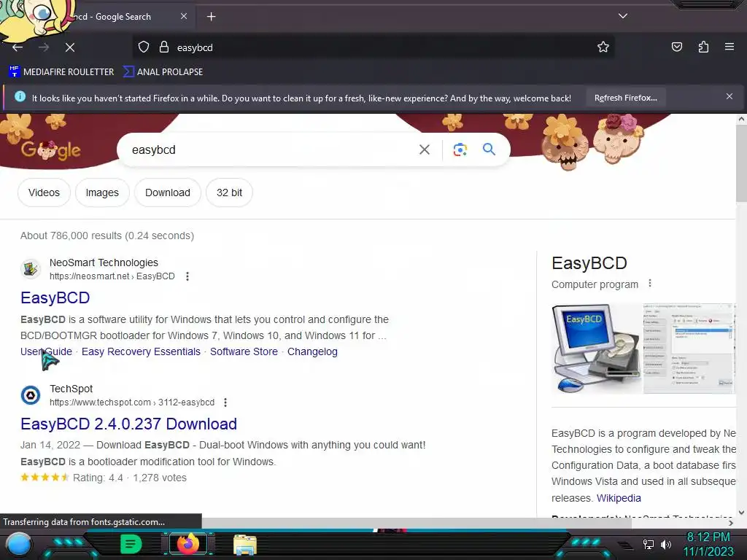Save the page to Pocket
The image size is (747, 560).
pyautogui.click(x=676, y=47)
